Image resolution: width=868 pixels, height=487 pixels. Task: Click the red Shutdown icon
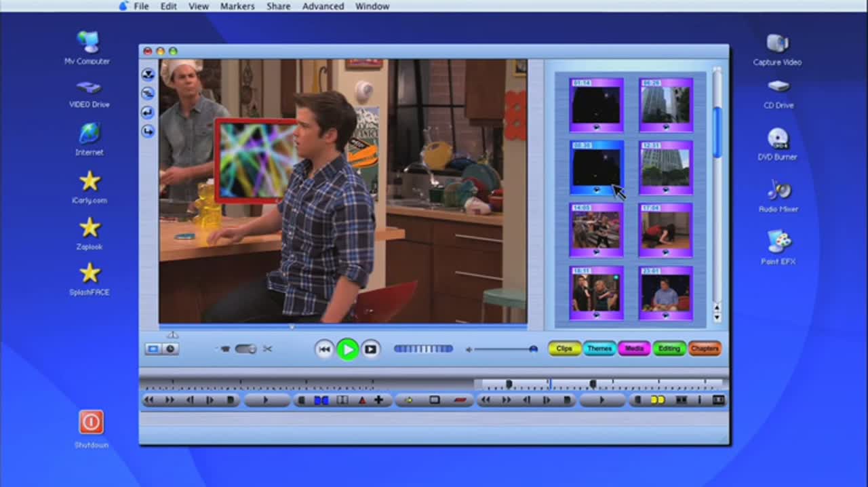[x=91, y=422]
